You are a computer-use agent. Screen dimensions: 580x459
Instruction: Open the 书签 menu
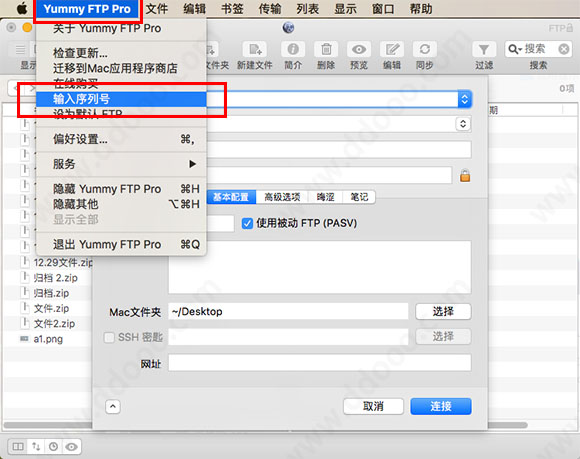tap(232, 9)
